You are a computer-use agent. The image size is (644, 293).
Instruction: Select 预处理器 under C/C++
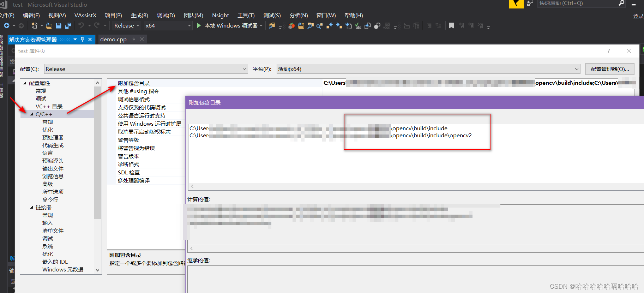(x=53, y=137)
